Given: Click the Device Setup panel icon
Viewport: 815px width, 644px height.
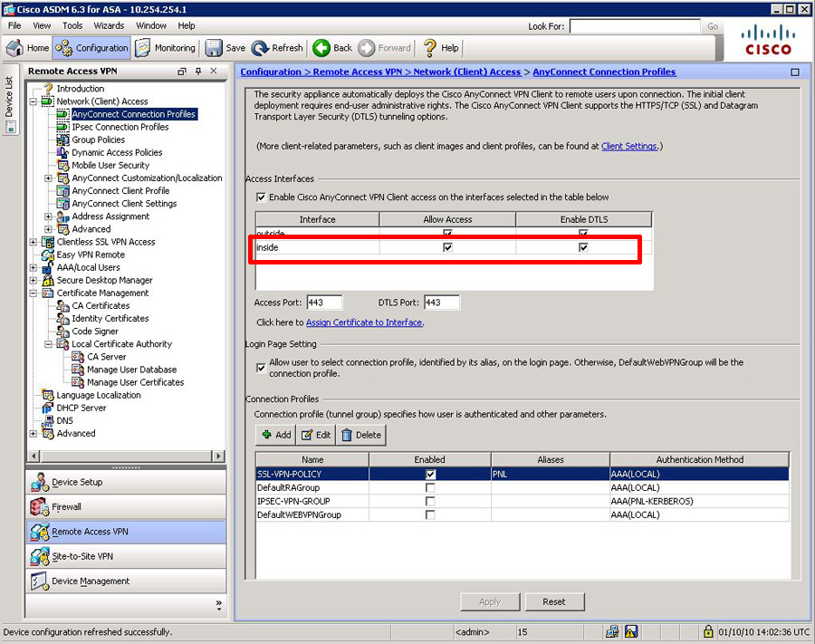Looking at the screenshot, I should pos(40,482).
